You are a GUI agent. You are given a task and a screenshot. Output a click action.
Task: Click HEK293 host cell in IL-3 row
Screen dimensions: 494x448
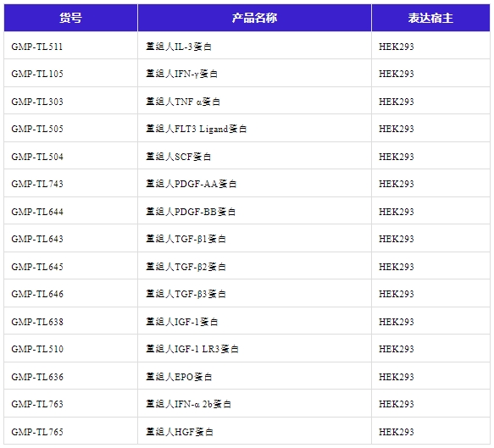click(396, 47)
